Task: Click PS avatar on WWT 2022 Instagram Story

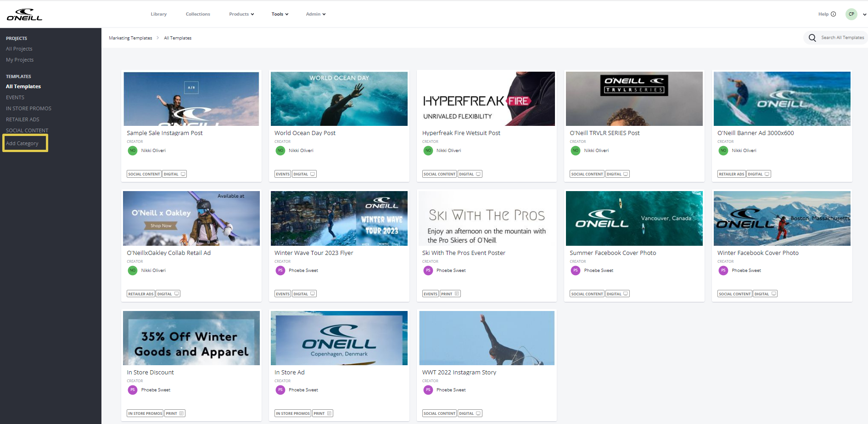Action: (428, 390)
